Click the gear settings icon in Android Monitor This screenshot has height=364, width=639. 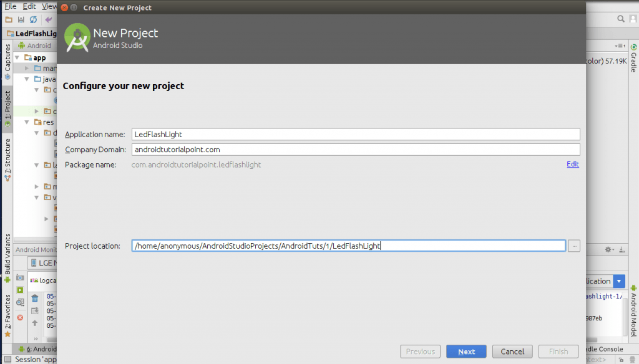609,249
